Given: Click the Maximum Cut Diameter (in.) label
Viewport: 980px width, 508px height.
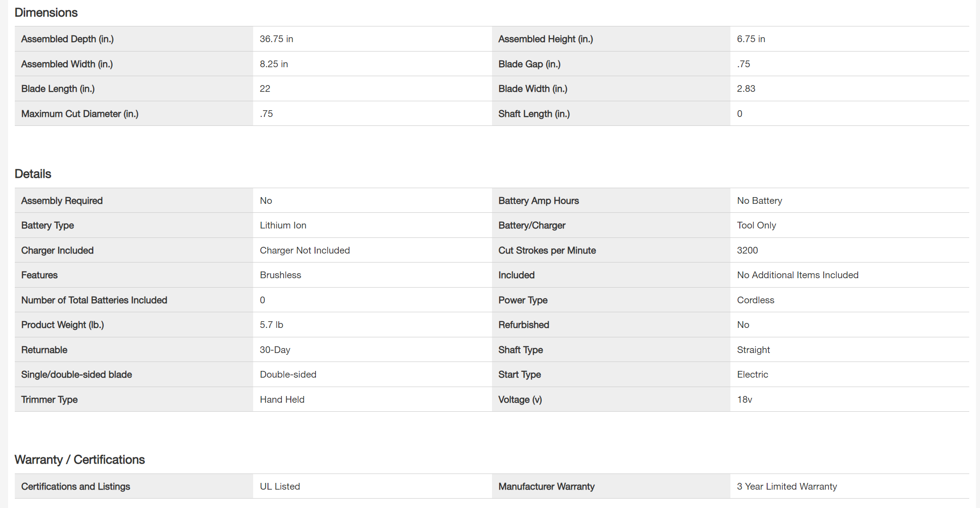Looking at the screenshot, I should coord(80,114).
